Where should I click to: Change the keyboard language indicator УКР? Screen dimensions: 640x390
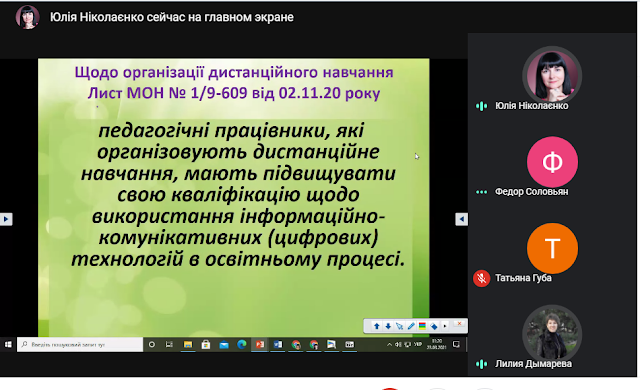(418, 344)
